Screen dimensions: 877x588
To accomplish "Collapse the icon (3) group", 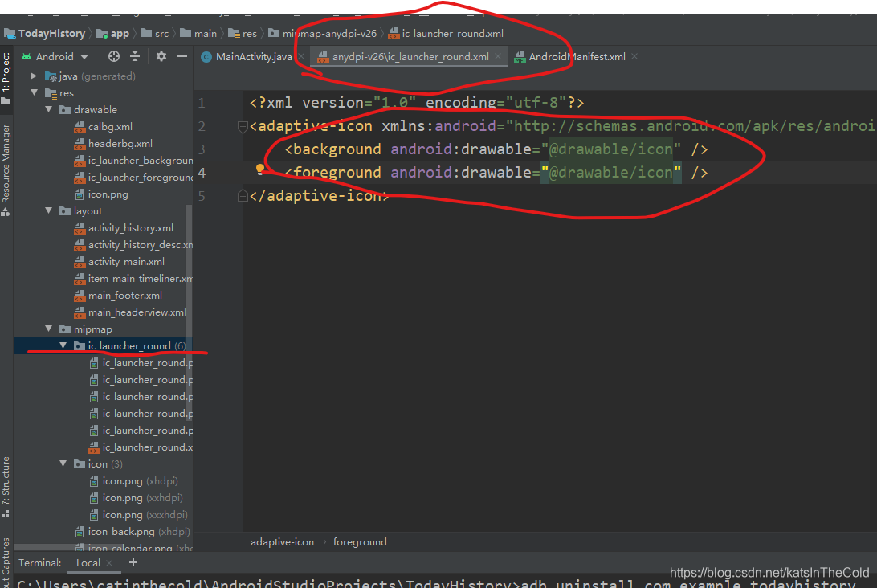I will click(x=63, y=463).
